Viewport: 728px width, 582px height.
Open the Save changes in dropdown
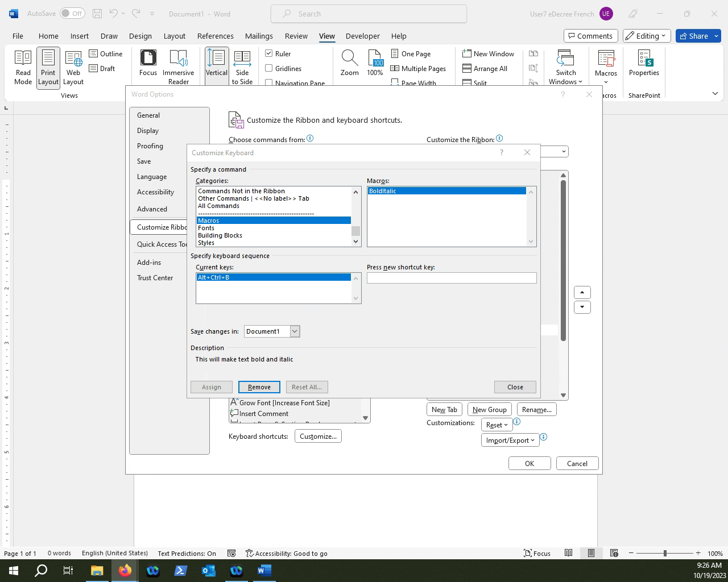[x=294, y=331]
